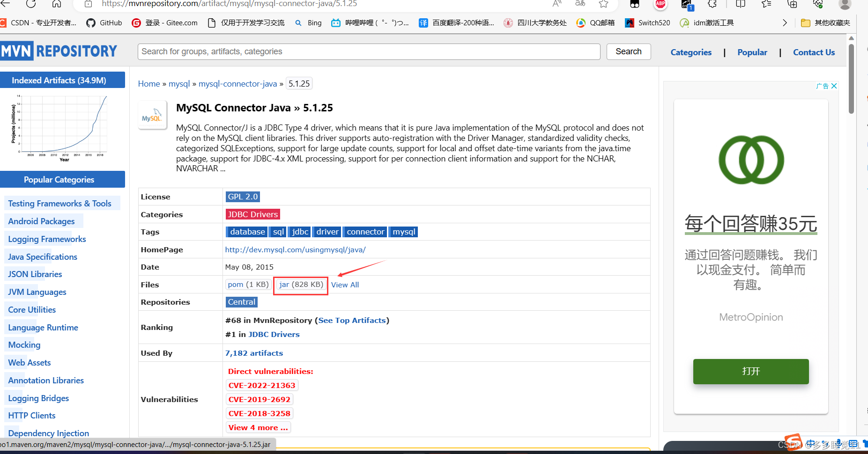This screenshot has width=868, height=454.
Task: Click the database tag
Action: [247, 232]
